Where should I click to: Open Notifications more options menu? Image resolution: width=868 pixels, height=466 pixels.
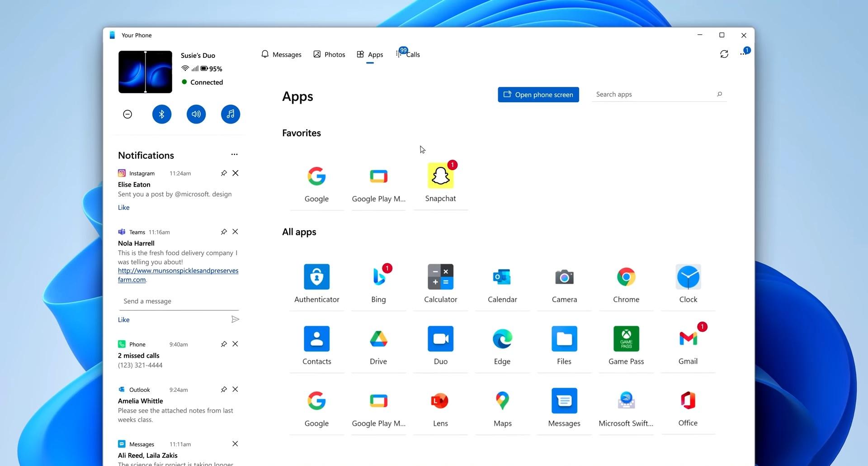click(234, 154)
